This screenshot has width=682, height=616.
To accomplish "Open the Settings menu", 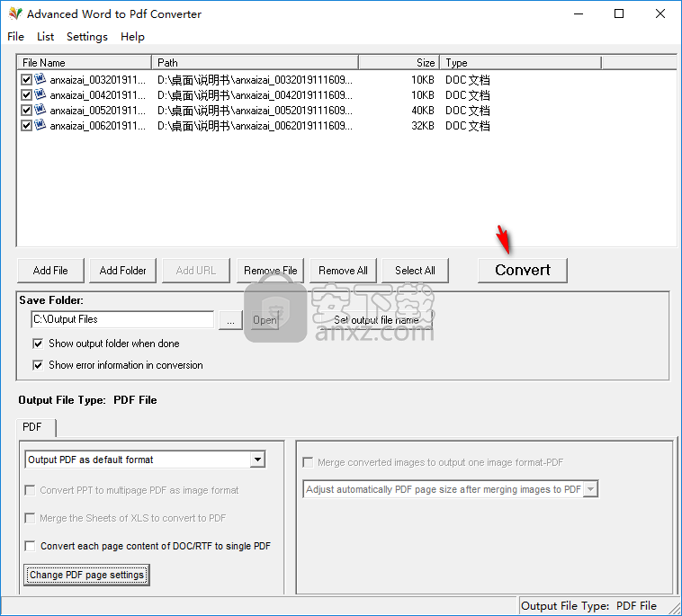I will [87, 37].
